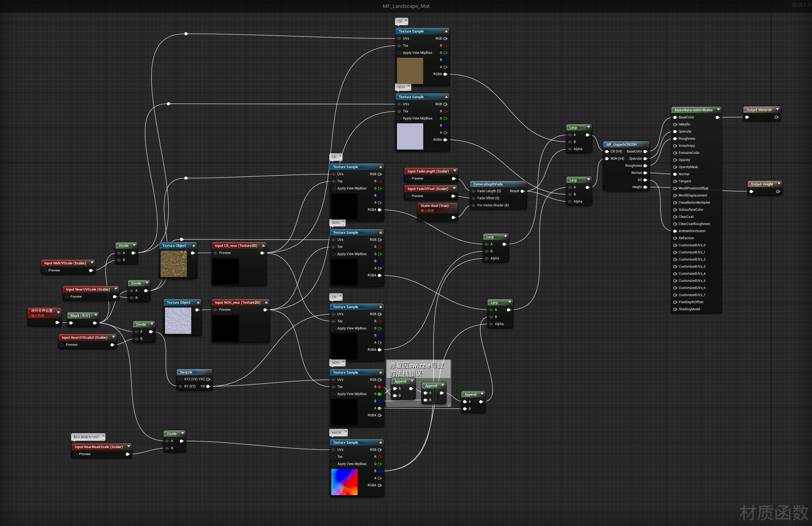Click the Static Bool (True) output pin
Screen dimensions: 812x526
[x=453, y=218]
